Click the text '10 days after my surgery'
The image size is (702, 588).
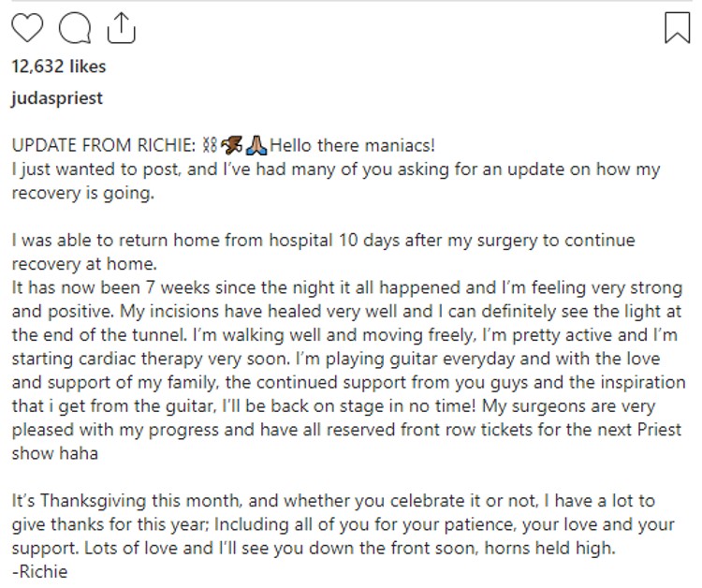(x=438, y=241)
